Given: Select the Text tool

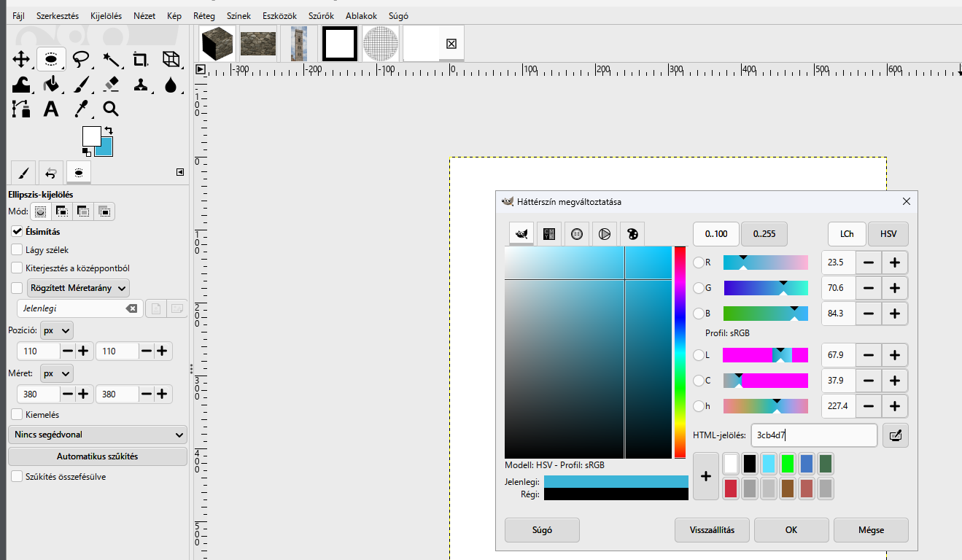Looking at the screenshot, I should (x=51, y=109).
